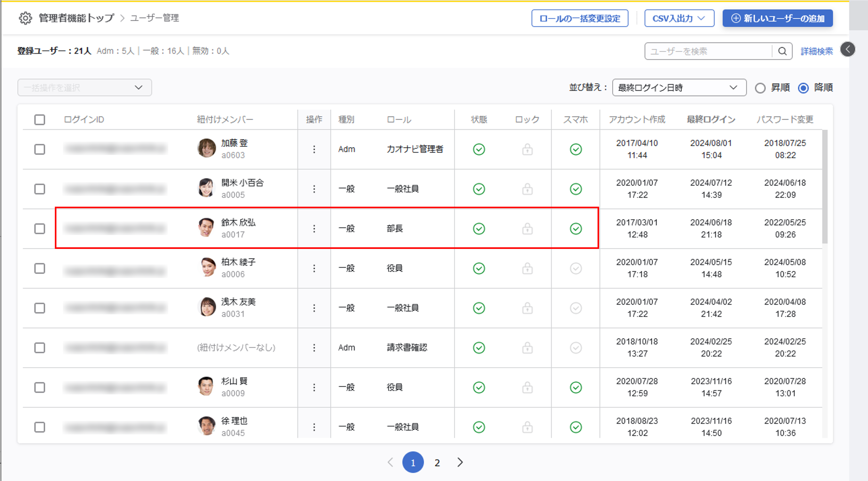Viewport: 868px width, 481px height.
Task: Click green status check for 柏木 綾子
Action: click(x=479, y=268)
